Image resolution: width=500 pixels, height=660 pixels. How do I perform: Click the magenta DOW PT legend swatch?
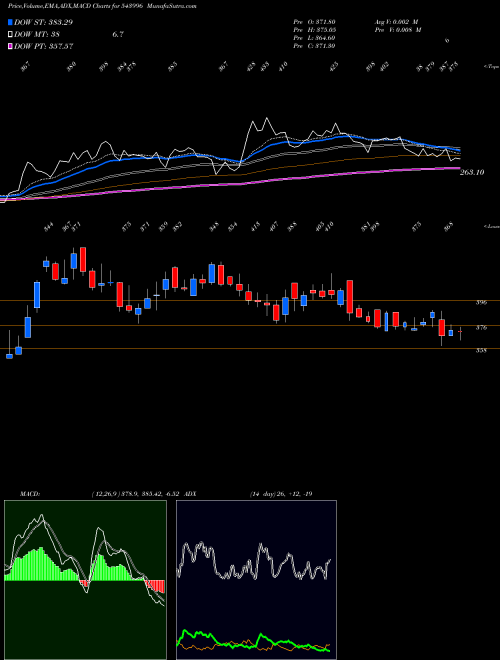(x=11, y=46)
